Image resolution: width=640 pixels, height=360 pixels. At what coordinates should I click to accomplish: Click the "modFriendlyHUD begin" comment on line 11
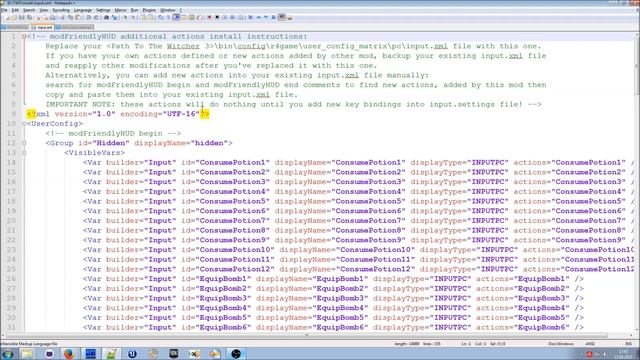click(113, 133)
